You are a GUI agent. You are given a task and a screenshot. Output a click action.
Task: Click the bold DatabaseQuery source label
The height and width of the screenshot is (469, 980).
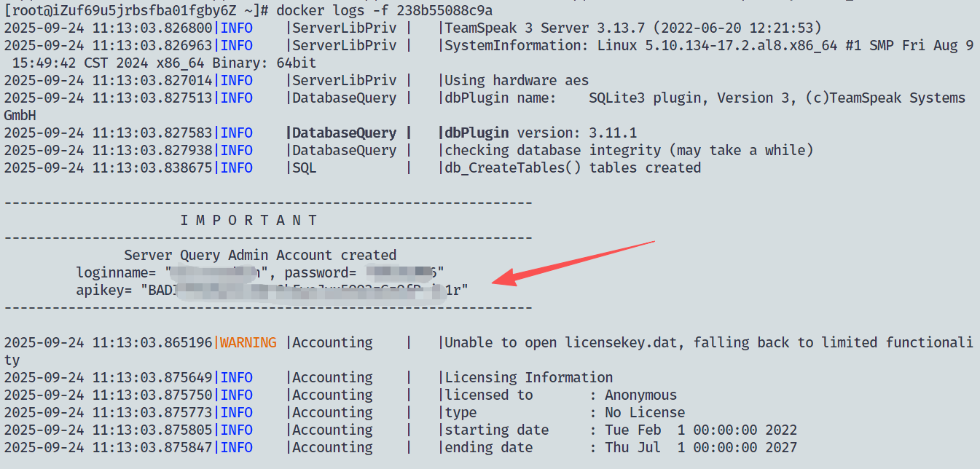pos(344,133)
